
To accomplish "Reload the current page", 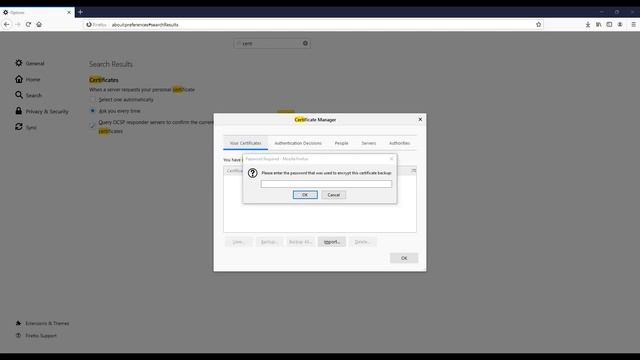I will point(28,24).
